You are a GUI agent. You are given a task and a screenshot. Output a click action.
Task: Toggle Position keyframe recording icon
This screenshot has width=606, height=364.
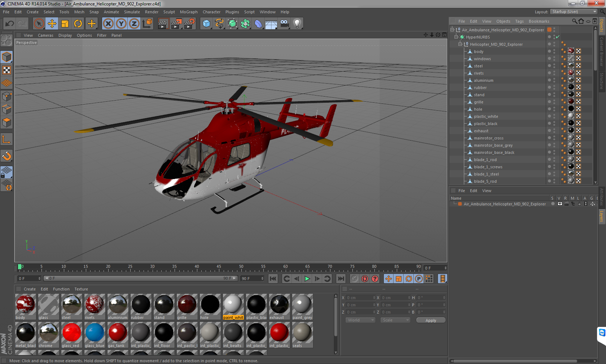[388, 279]
